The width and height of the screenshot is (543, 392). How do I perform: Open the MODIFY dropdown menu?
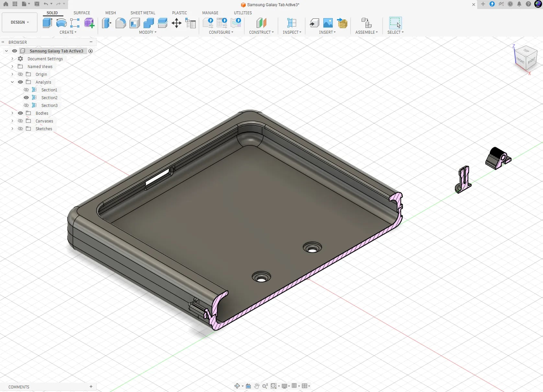click(x=148, y=32)
